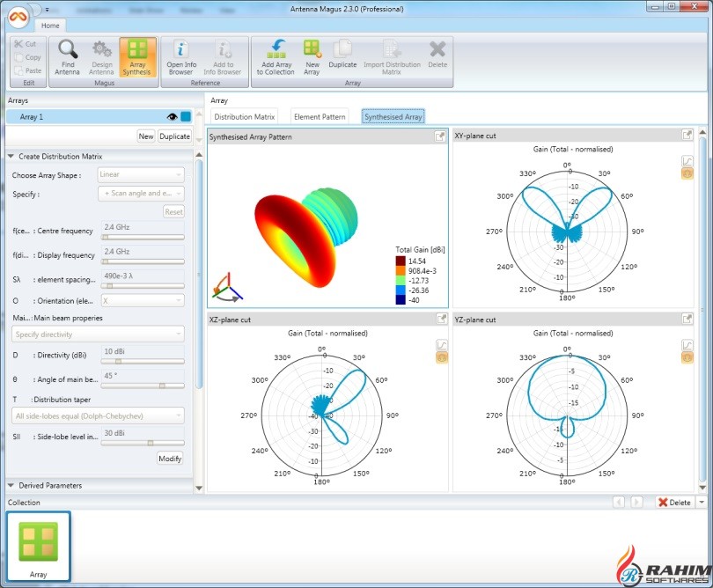
Task: Open the Choose Array Shape dropdown
Action: pos(141,174)
